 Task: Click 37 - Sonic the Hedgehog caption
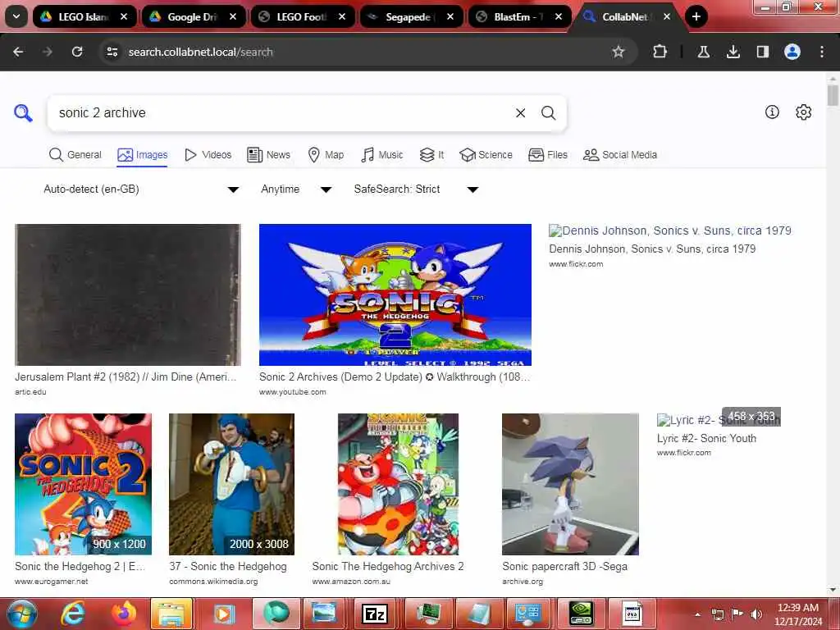pyautogui.click(x=228, y=566)
